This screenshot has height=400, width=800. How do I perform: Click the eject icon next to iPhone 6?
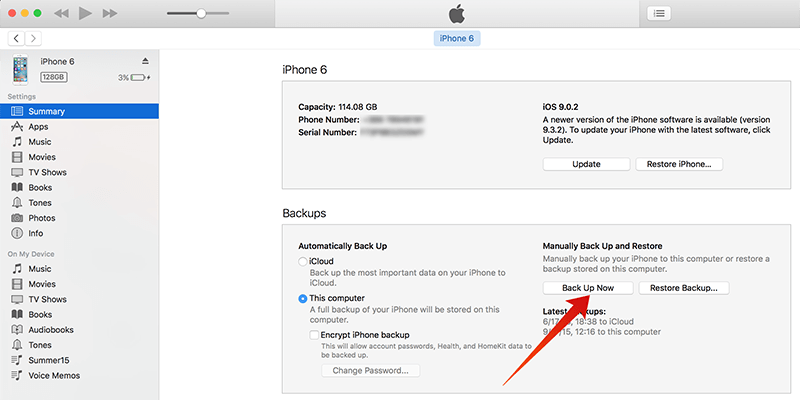pyautogui.click(x=145, y=61)
